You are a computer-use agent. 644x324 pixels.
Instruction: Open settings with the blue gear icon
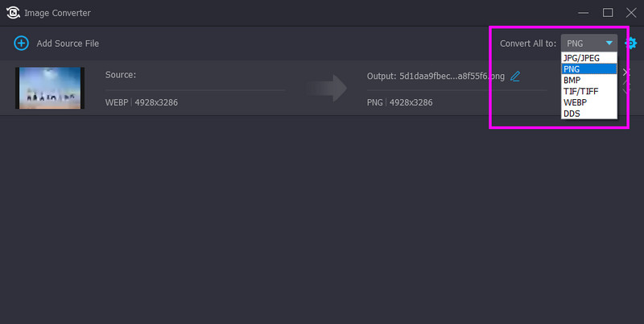[630, 44]
